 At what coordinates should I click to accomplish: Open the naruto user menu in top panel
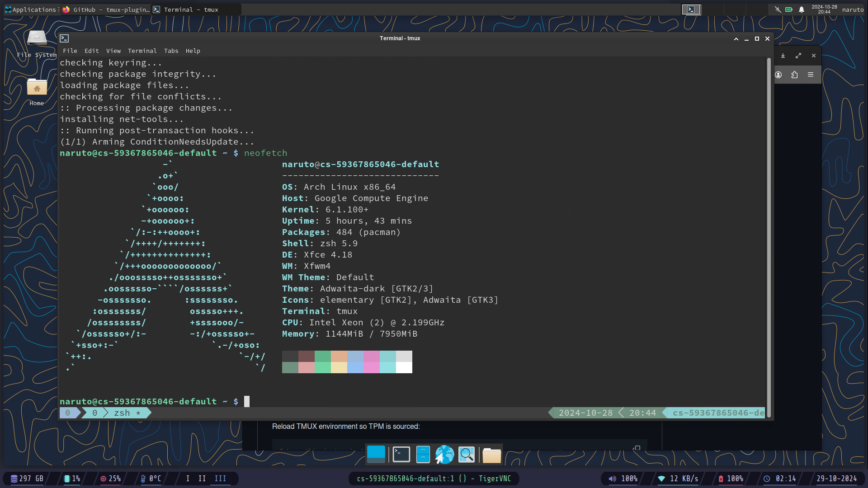tap(853, 9)
